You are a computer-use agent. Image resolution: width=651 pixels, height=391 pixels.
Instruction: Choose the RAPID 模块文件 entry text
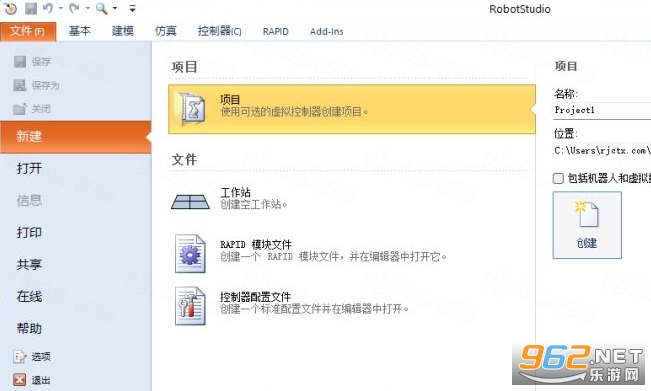click(x=333, y=251)
